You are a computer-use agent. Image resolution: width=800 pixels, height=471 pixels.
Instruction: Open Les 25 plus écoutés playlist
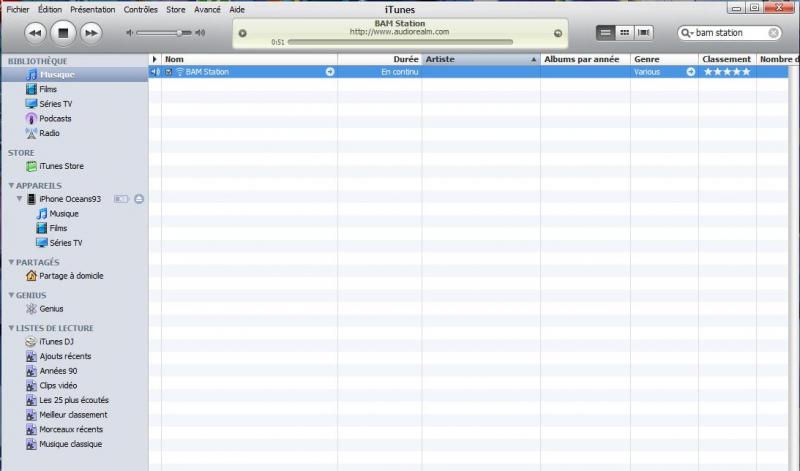click(x=74, y=400)
